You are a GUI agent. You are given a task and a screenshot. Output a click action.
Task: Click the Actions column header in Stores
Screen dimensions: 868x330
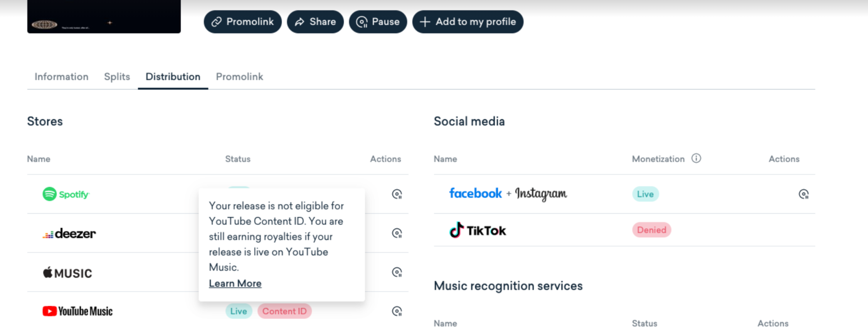pos(385,159)
